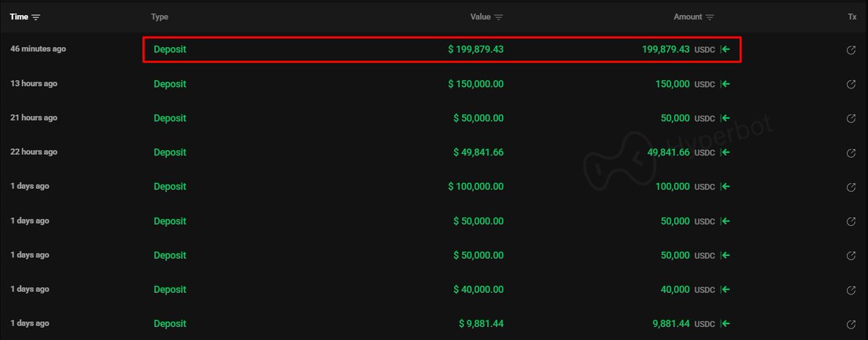Select the $ 49,841.66 value cell
The width and height of the screenshot is (868, 340).
tap(478, 153)
